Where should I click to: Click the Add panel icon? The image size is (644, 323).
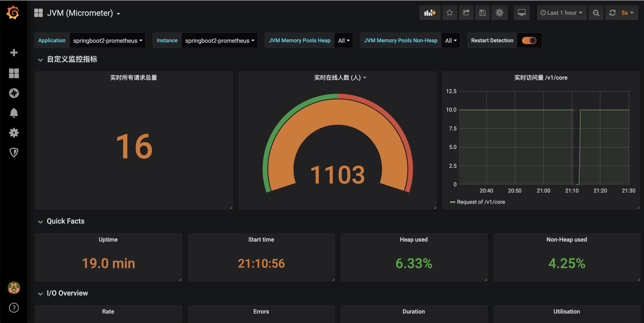(x=430, y=13)
